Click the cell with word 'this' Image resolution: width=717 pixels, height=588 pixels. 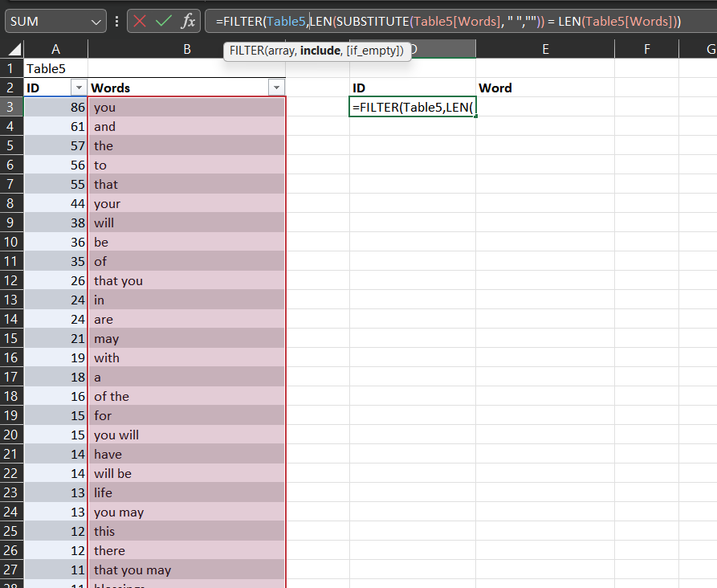[186, 531]
